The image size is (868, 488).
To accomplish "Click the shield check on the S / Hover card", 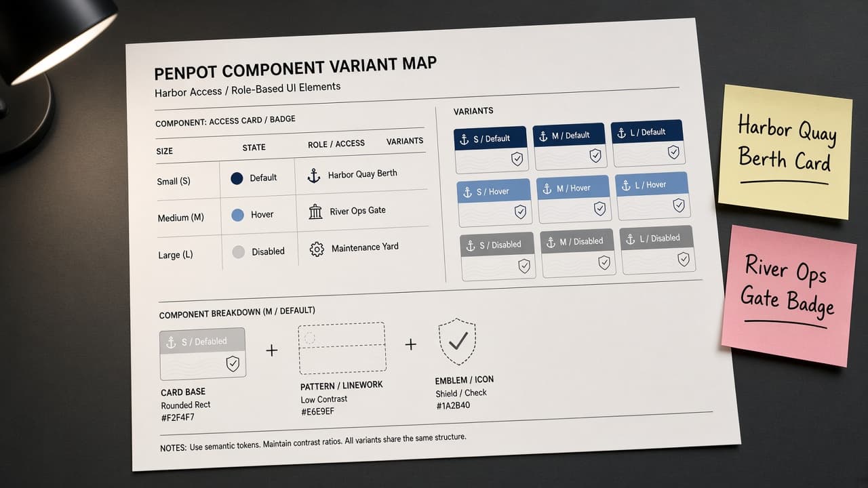I will 520,212.
